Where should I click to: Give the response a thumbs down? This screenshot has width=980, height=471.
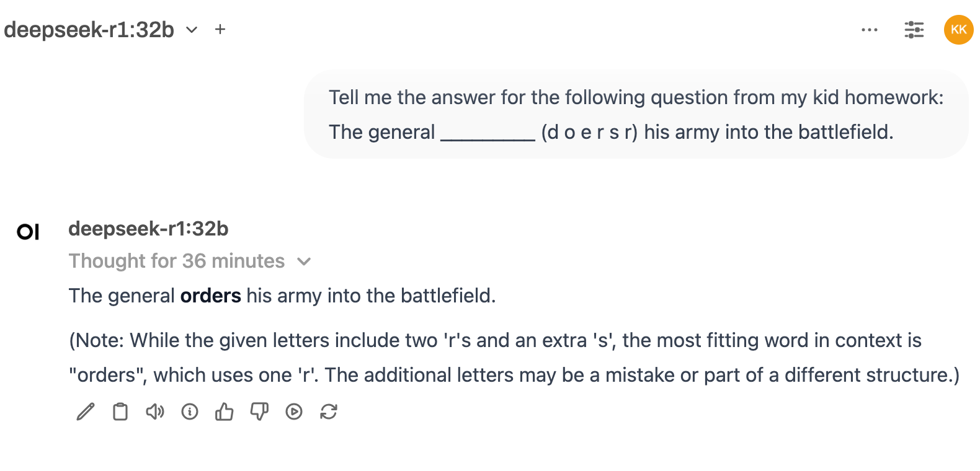tap(259, 412)
